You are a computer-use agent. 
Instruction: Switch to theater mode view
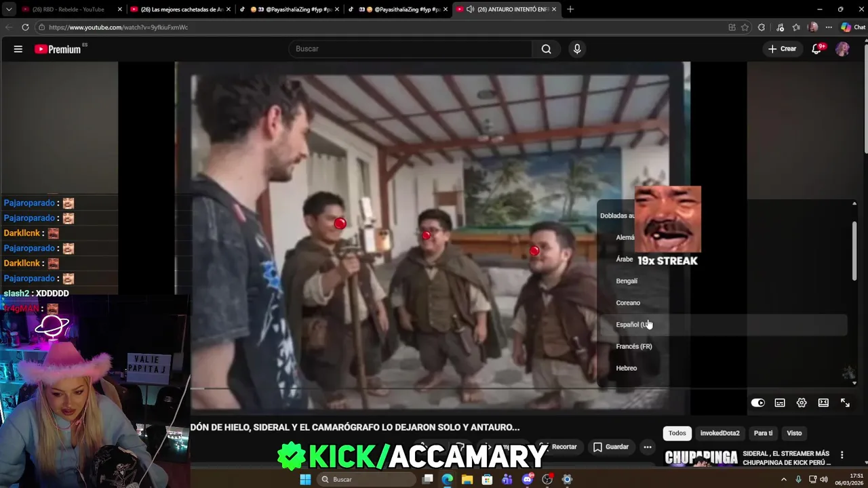coord(823,403)
